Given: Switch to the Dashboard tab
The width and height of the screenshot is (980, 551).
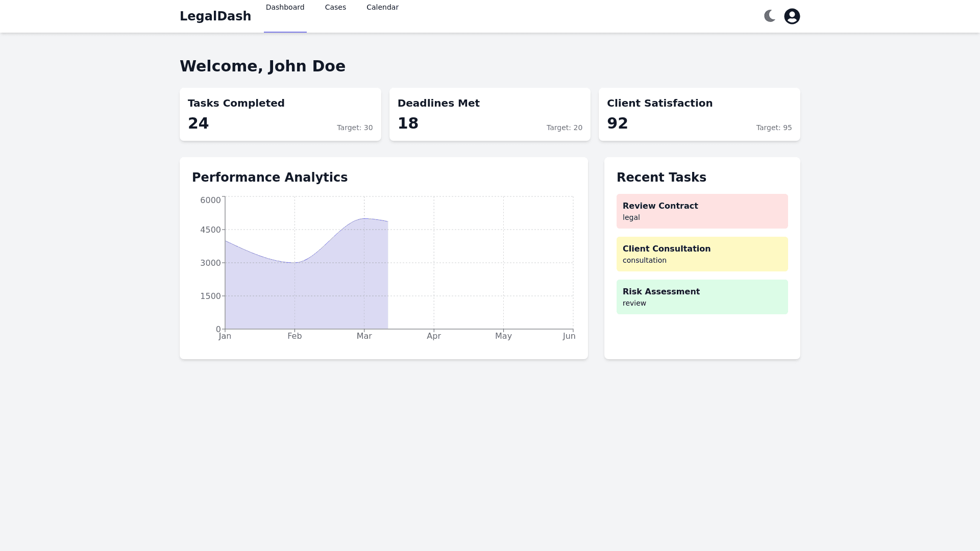Looking at the screenshot, I should pyautogui.click(x=285, y=8).
